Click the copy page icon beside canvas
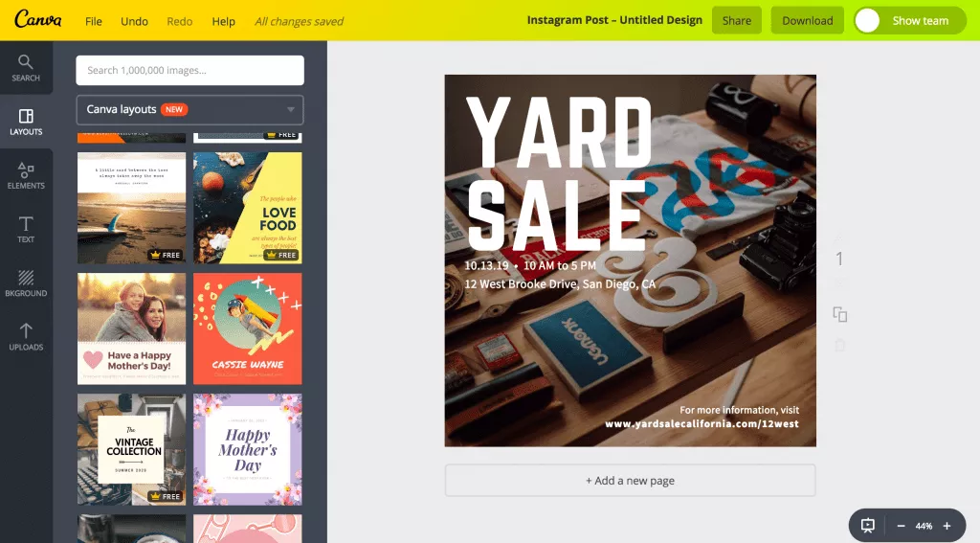Viewport: 980px width, 543px height. click(x=840, y=315)
